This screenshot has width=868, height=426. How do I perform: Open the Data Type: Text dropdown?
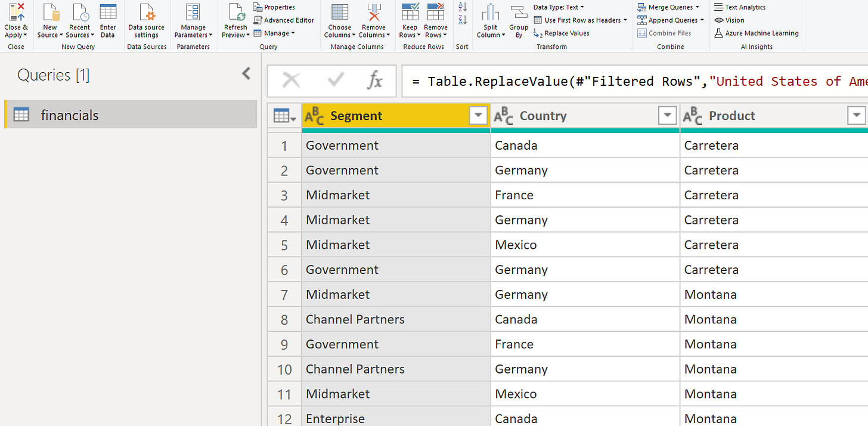click(x=558, y=7)
